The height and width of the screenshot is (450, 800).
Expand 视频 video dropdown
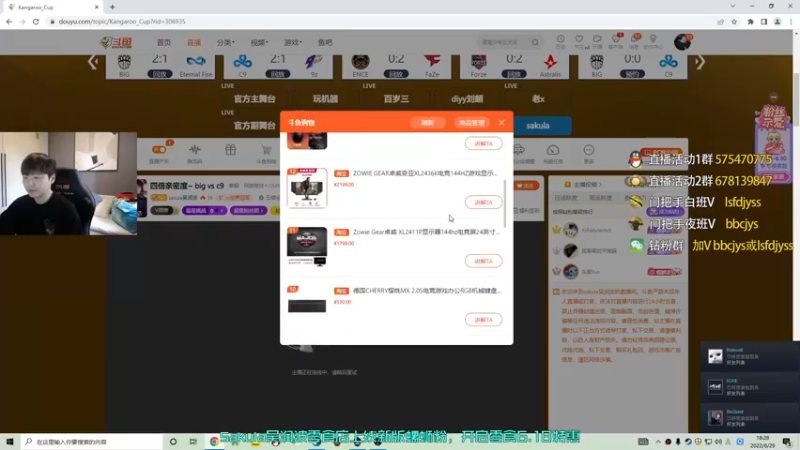tap(259, 42)
